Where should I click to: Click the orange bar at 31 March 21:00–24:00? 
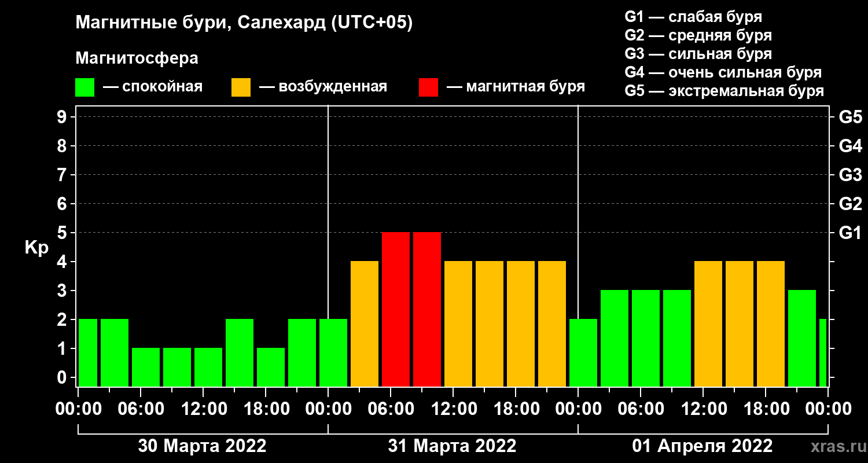(x=552, y=324)
